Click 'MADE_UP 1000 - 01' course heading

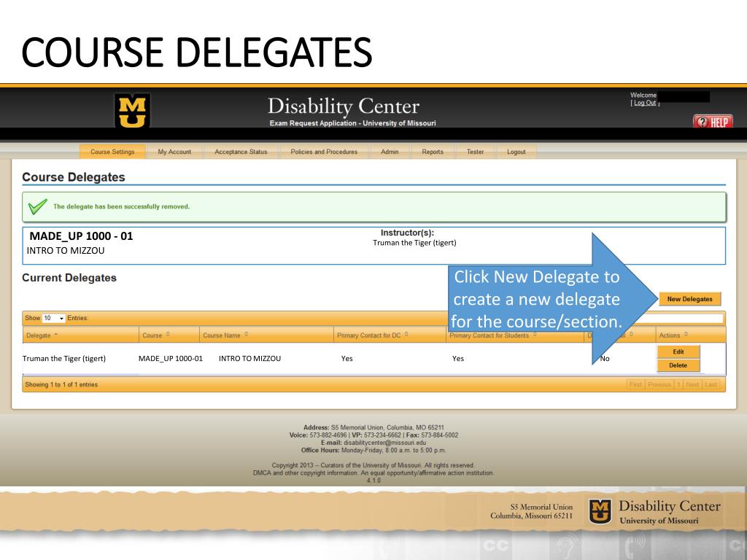point(81,236)
